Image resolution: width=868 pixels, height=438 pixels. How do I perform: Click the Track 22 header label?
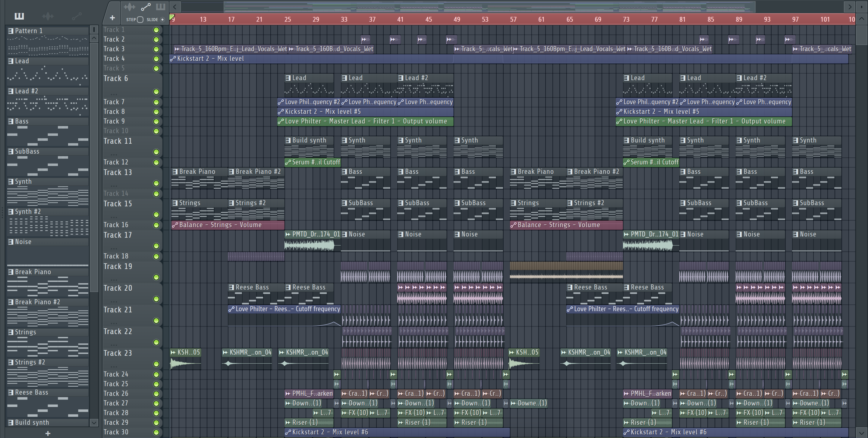[x=118, y=331]
